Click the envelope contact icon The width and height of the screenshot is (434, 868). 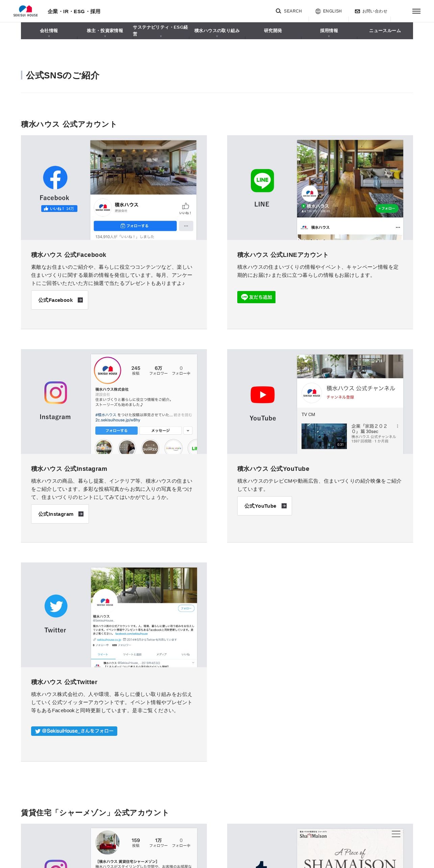click(357, 11)
